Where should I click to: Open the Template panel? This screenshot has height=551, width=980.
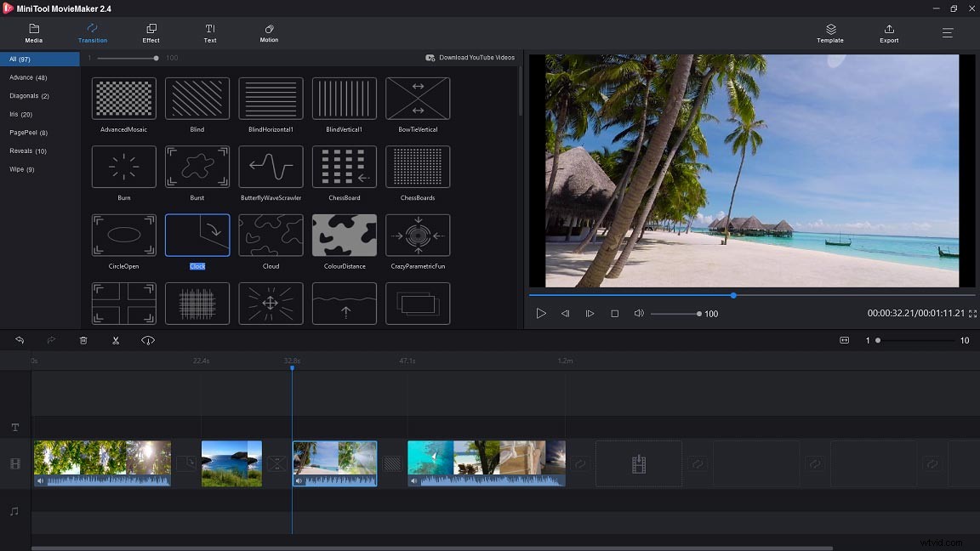(829, 34)
